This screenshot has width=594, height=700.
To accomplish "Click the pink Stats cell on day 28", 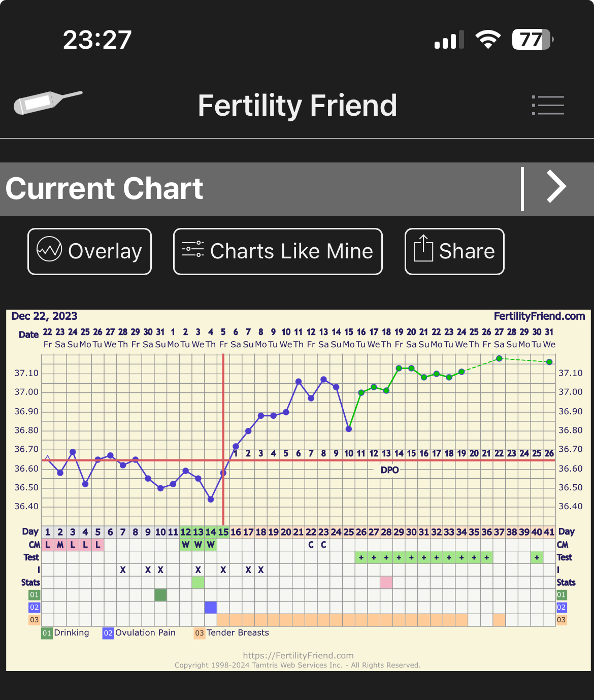I will pos(386,582).
